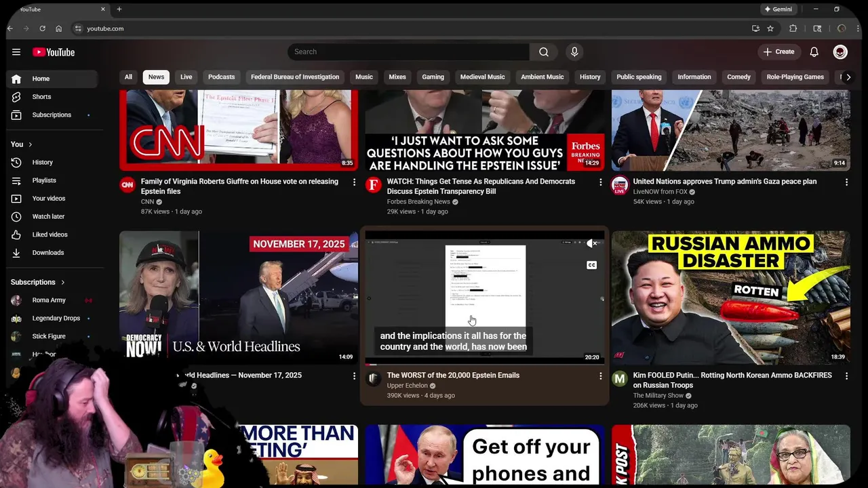Open Downloads in sidebar
Image resolution: width=868 pixels, height=488 pixels.
(x=52, y=253)
